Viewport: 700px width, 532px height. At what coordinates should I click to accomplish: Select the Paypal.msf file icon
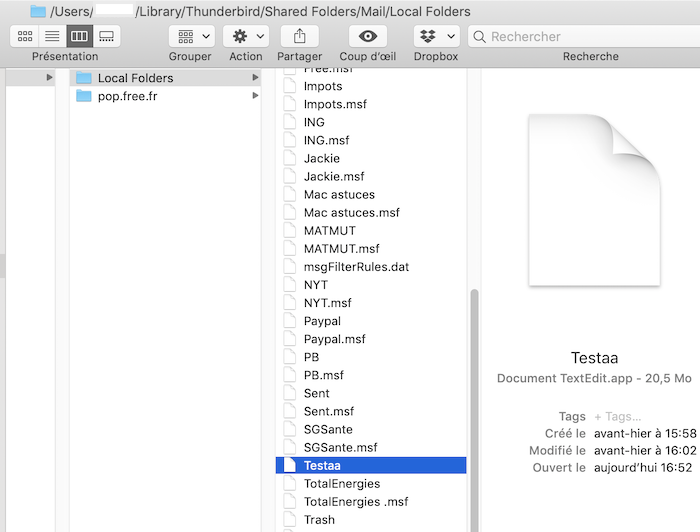(x=290, y=339)
